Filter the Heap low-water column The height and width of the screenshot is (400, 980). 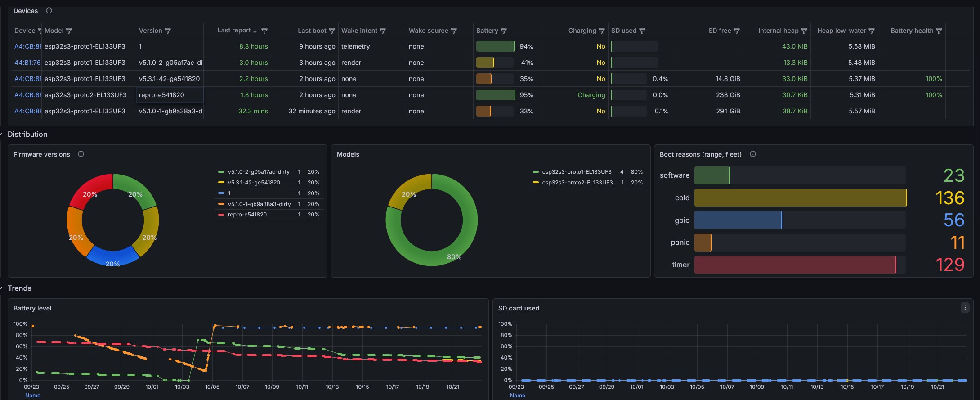pos(872,31)
